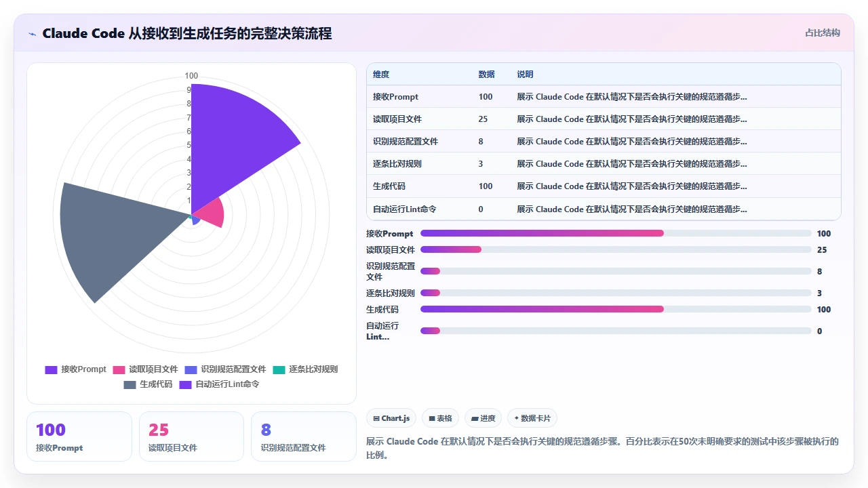Click the 接收Prompt progress bar
The width and height of the screenshot is (868, 488).
616,233
